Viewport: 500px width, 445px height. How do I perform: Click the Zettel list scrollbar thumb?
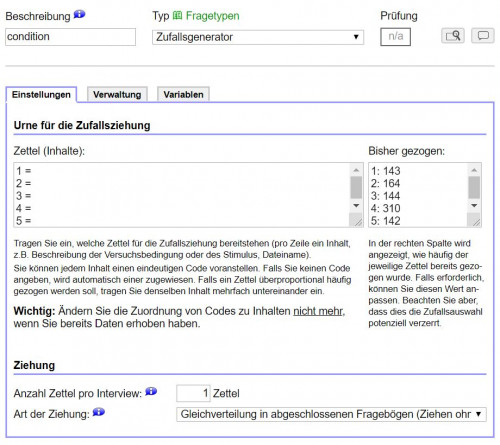[x=356, y=188]
